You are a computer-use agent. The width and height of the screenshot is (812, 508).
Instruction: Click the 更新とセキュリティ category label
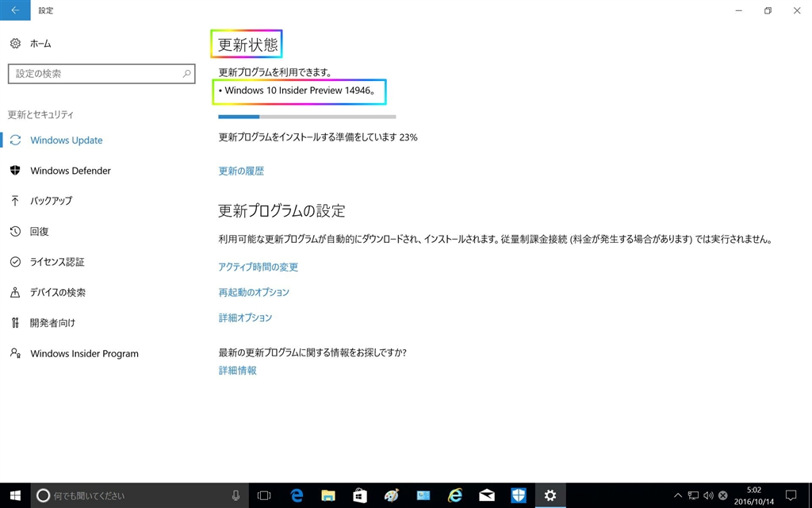click(x=40, y=114)
